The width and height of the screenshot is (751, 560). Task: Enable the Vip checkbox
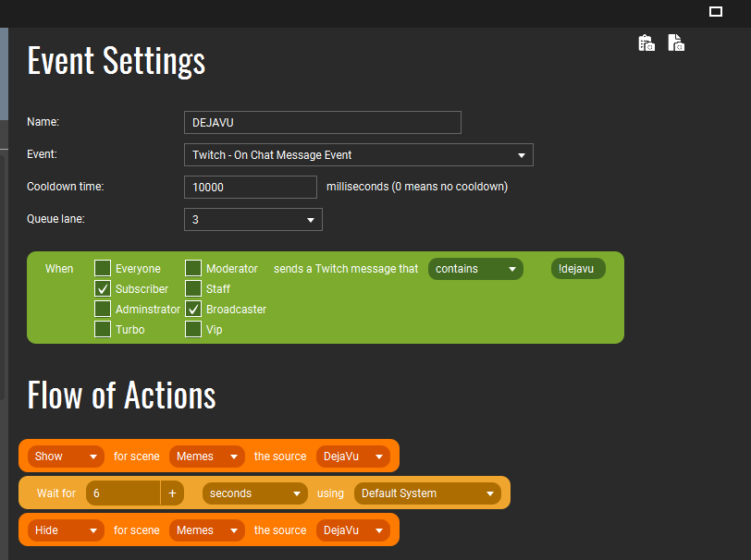pos(193,330)
